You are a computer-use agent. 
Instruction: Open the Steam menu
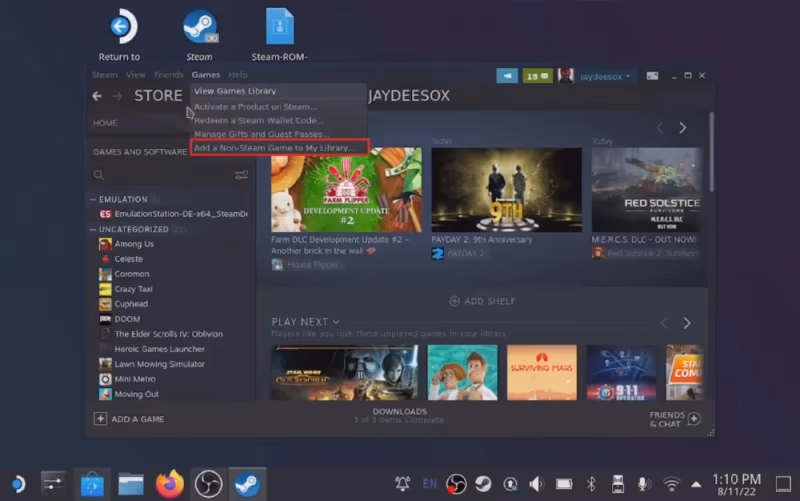(105, 75)
